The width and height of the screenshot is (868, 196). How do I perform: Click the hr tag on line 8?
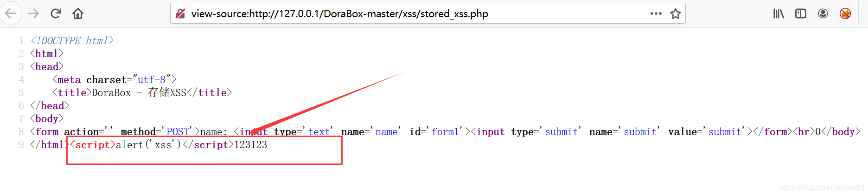(804, 132)
